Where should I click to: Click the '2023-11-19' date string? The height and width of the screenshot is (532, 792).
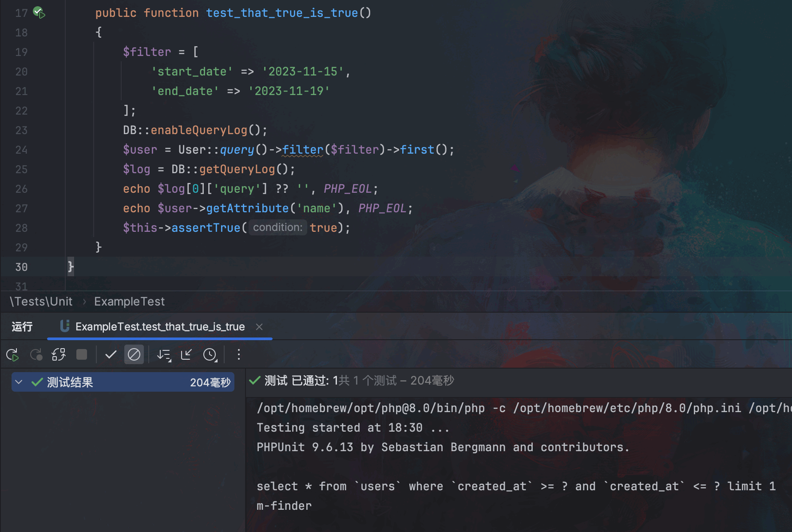pyautogui.click(x=289, y=91)
